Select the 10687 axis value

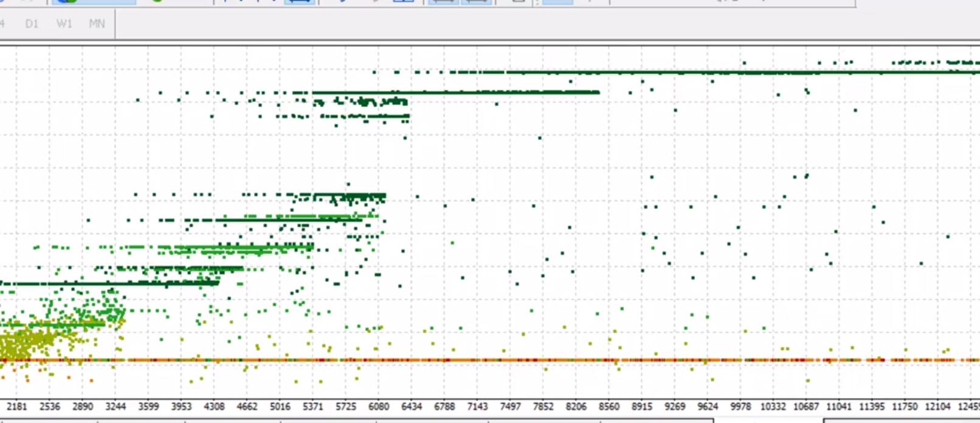[806, 406]
